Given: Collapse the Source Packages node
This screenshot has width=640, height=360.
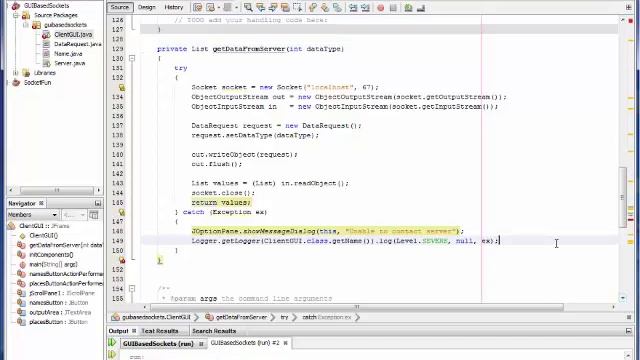Looking at the screenshot, I should pos(16,15).
